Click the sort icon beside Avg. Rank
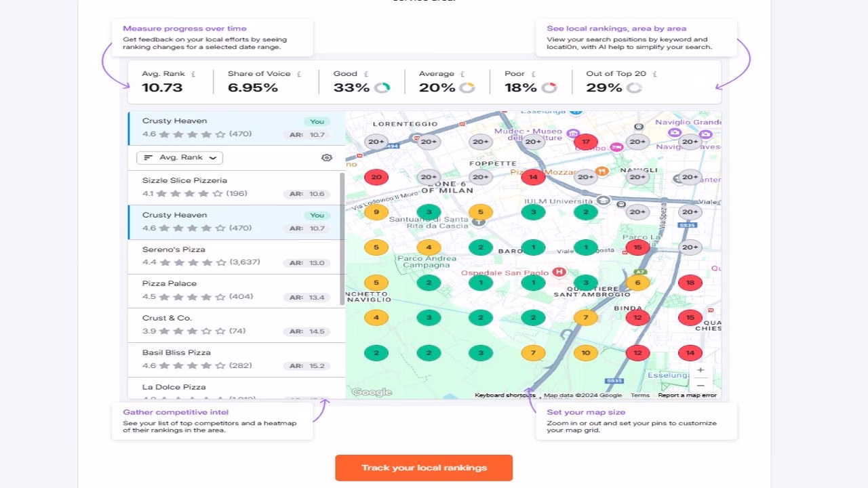The image size is (868, 488). click(x=148, y=157)
